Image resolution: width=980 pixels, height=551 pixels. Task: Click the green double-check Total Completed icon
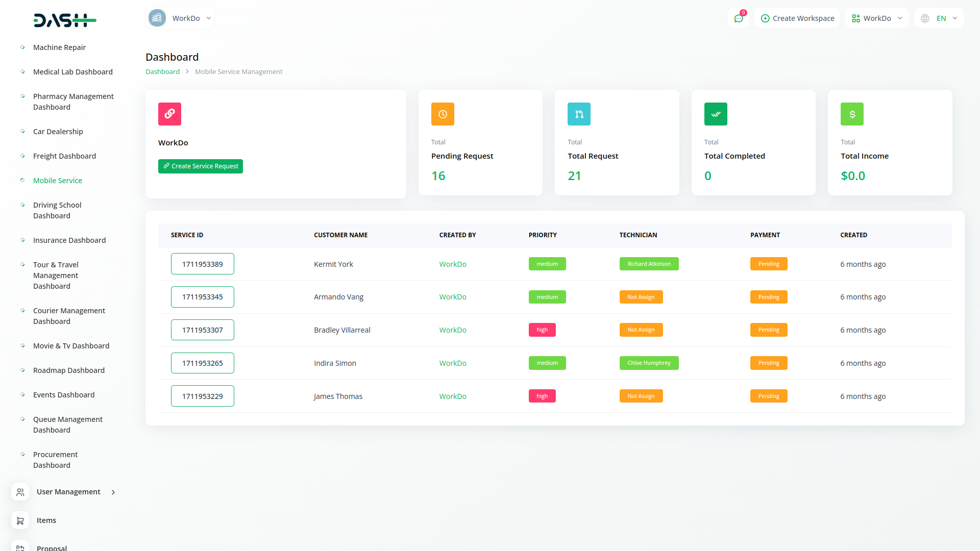(x=716, y=114)
